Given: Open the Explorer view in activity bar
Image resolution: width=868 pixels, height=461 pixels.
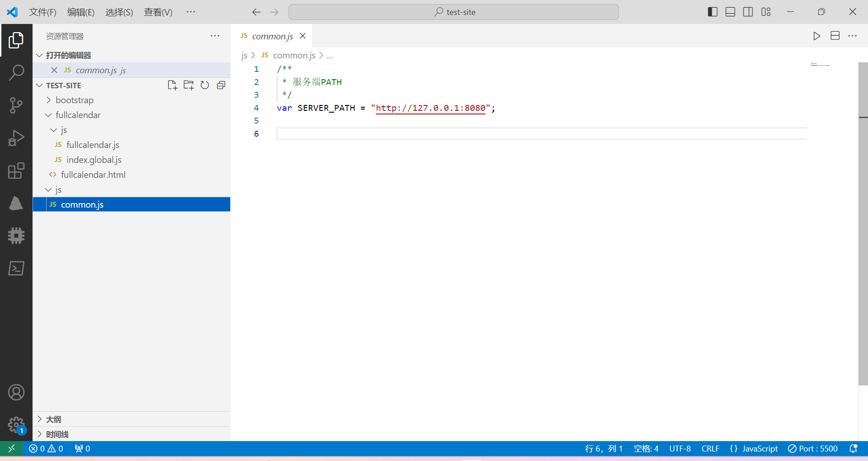Looking at the screenshot, I should point(16,40).
